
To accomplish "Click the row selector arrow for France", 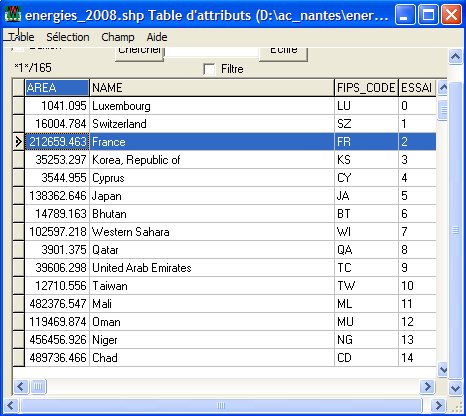I will pos(19,142).
